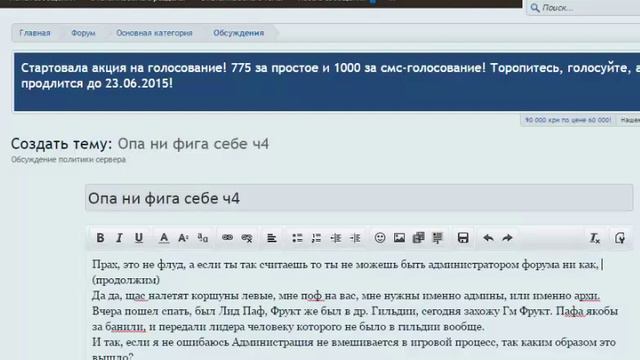
Task: Redo the last edit
Action: coord(507,238)
